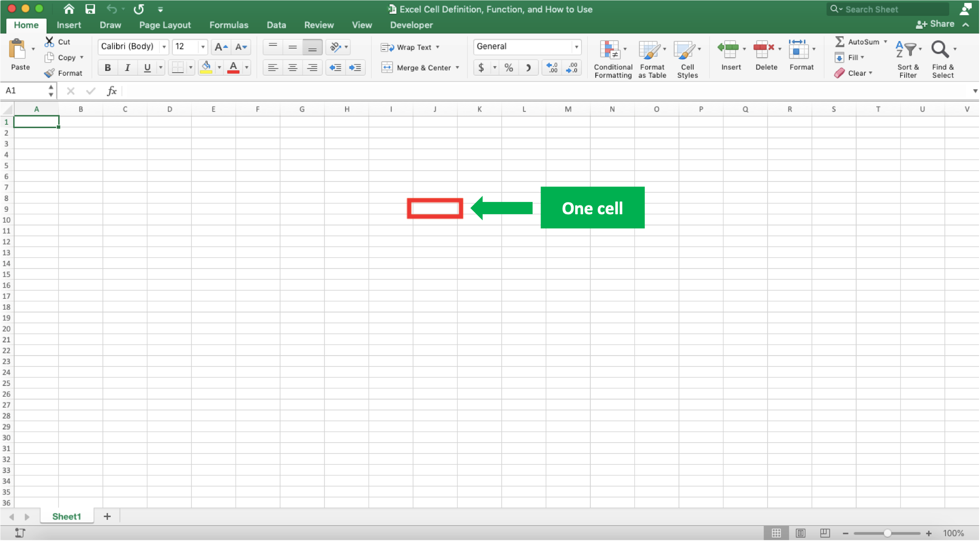Open the Page Layout tab
The height and width of the screenshot is (541, 980).
click(x=164, y=24)
